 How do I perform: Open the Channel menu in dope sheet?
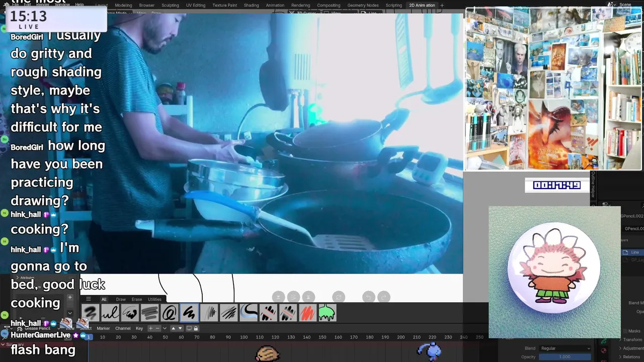[123, 328]
